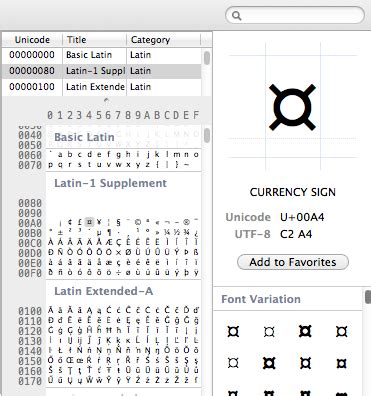Select the cent sign ¢ character
The width and height of the screenshot is (371, 396).
[x=70, y=222]
